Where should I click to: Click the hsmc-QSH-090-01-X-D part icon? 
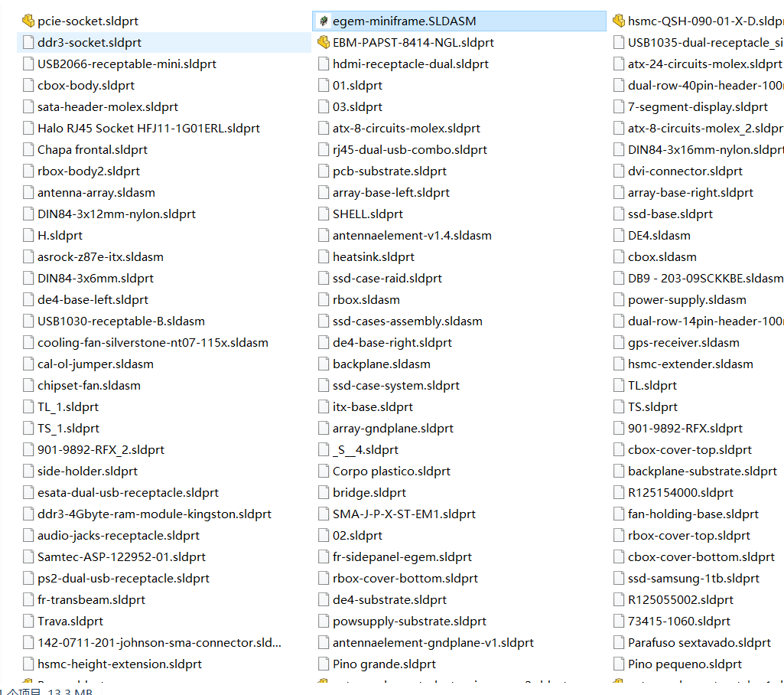(619, 21)
